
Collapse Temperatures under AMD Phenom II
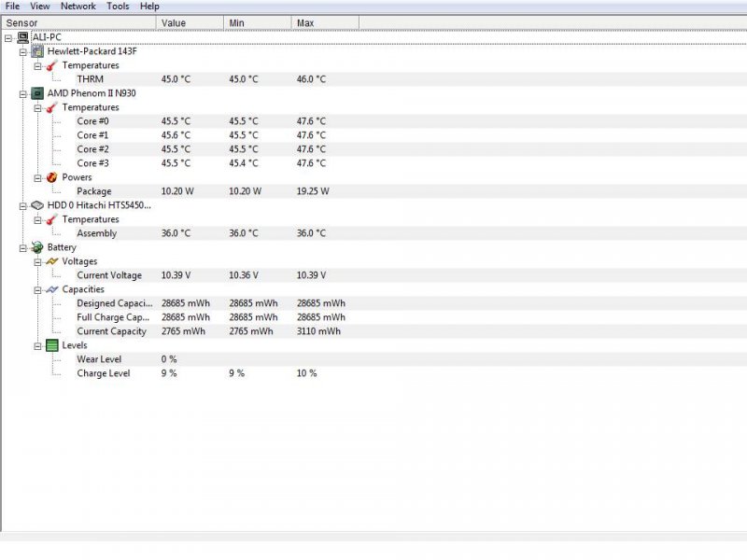pyautogui.click(x=37, y=108)
